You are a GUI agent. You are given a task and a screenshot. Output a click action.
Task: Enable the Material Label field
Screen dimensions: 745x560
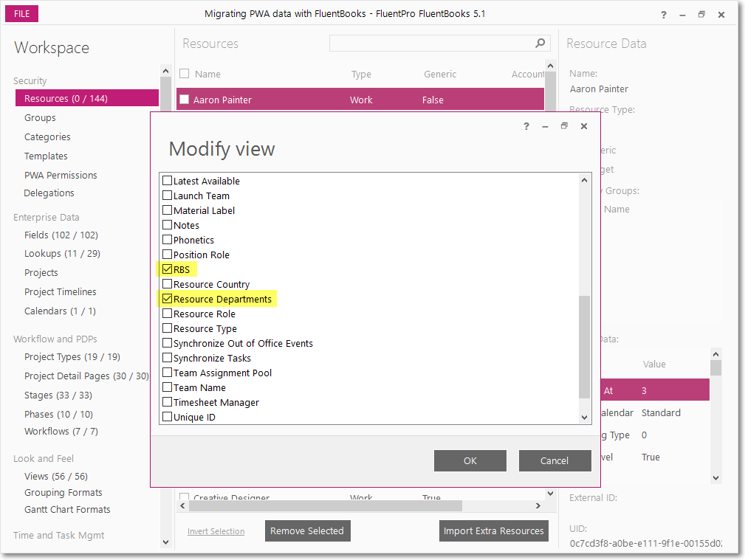point(168,210)
